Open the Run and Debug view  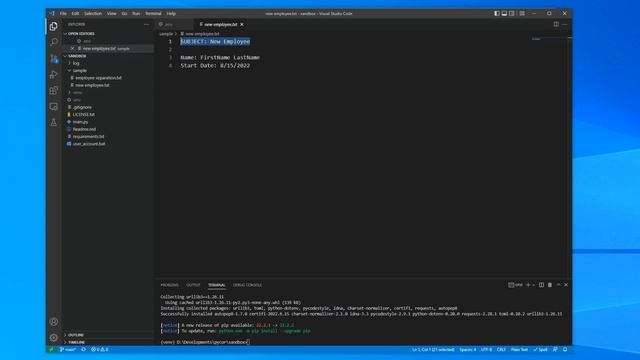click(x=53, y=74)
